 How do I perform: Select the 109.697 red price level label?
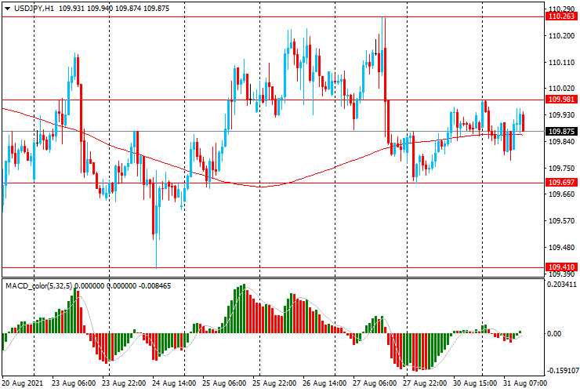click(561, 182)
